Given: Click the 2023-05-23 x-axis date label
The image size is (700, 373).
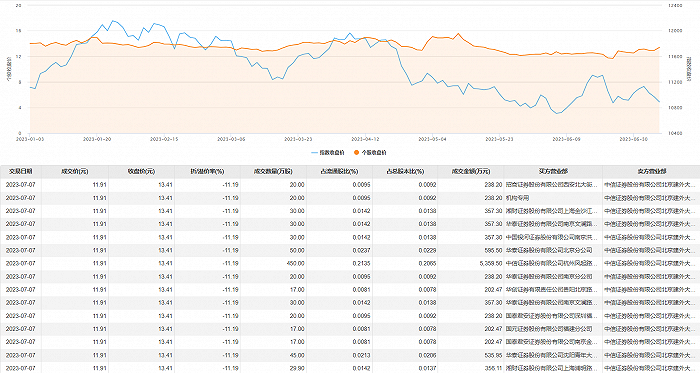Looking at the screenshot, I should coord(499,139).
